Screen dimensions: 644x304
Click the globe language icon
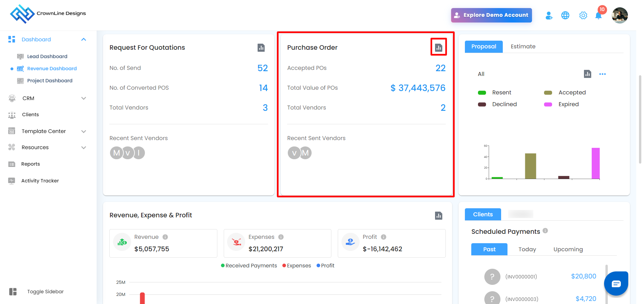(x=565, y=15)
